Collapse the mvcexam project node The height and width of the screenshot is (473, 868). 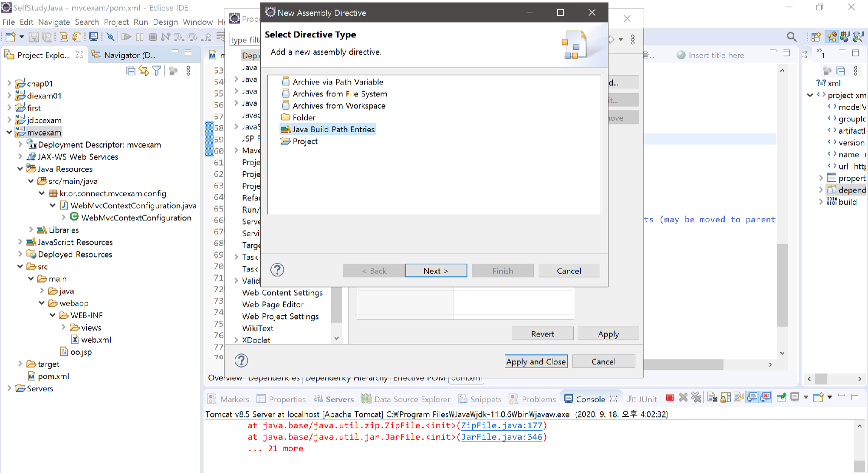pos(9,132)
